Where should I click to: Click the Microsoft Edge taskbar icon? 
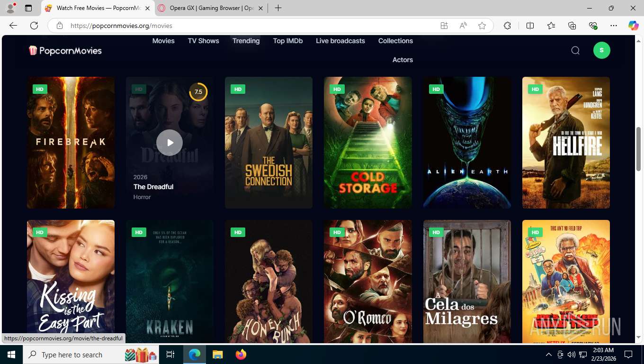[x=195, y=355]
